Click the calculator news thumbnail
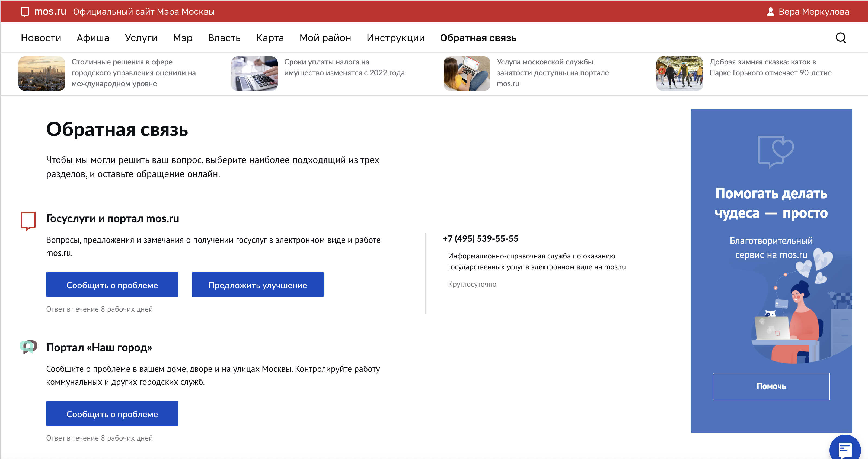Screen dimensions: 868x459 pyautogui.click(x=254, y=73)
